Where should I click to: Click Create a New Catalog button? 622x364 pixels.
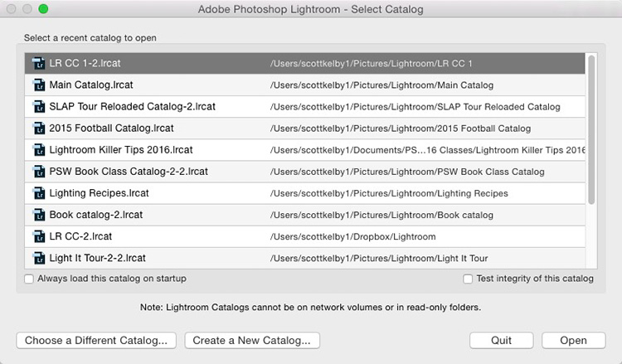pyautogui.click(x=252, y=341)
